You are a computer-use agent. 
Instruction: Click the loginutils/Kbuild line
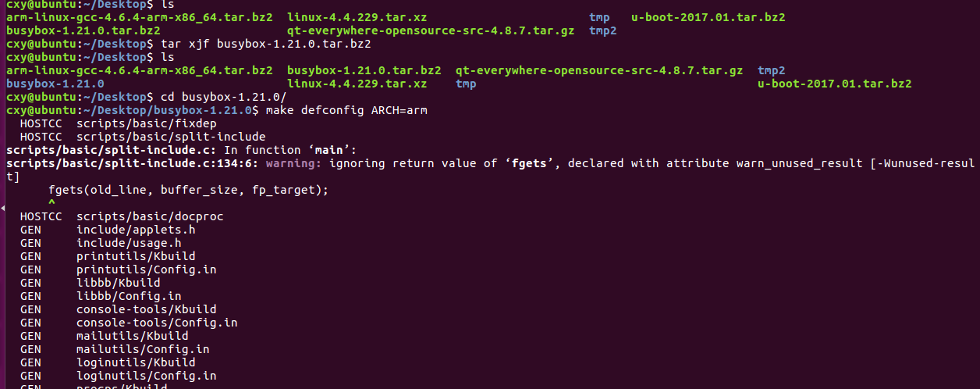pyautogui.click(x=136, y=362)
